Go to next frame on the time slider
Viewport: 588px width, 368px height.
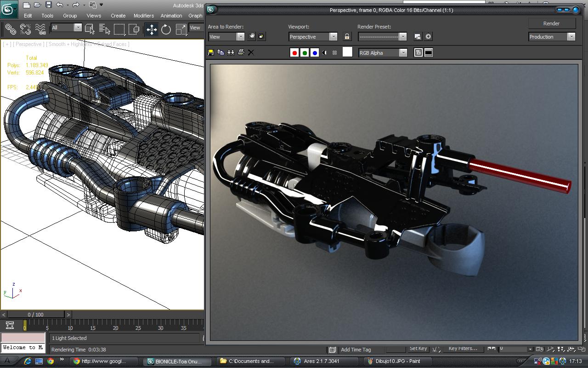click(68, 315)
